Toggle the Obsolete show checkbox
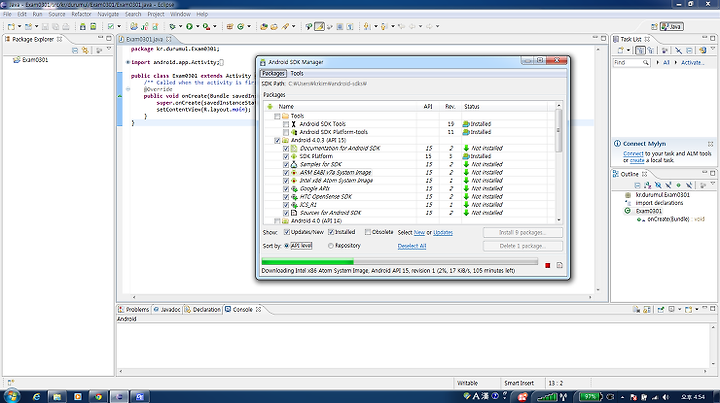Screen dimensions: 720x403 (368, 232)
